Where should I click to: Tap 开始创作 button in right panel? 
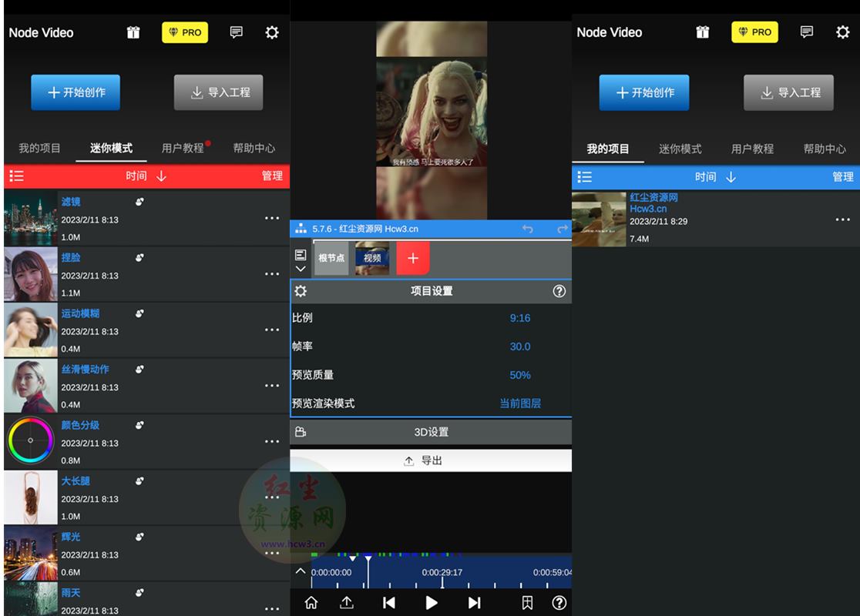click(x=644, y=92)
